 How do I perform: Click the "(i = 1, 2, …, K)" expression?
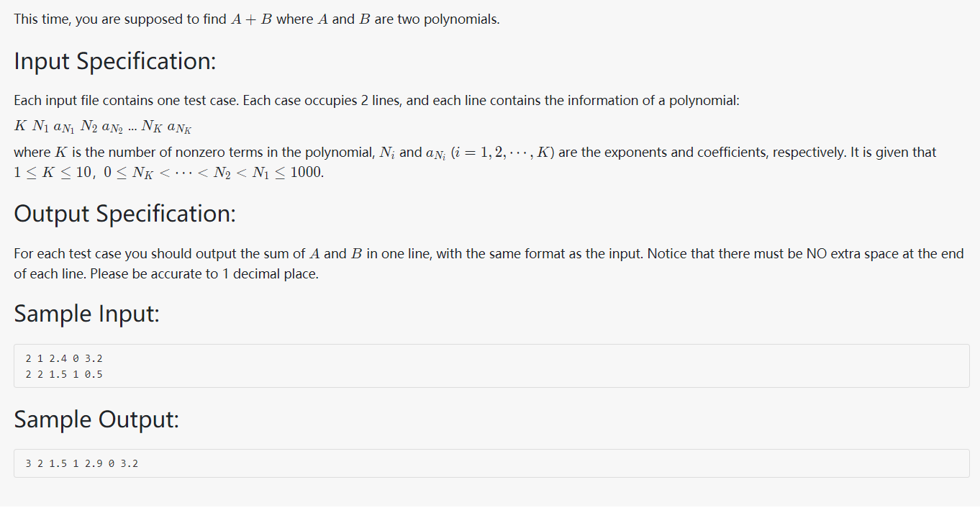(x=502, y=153)
